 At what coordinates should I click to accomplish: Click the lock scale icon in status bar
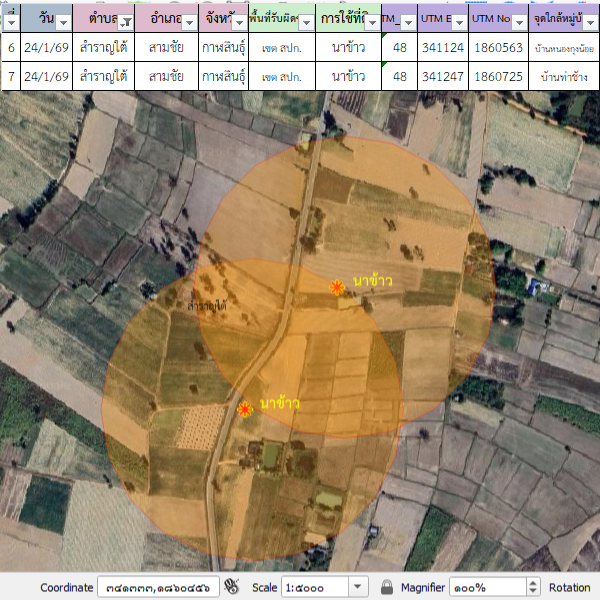tap(387, 587)
